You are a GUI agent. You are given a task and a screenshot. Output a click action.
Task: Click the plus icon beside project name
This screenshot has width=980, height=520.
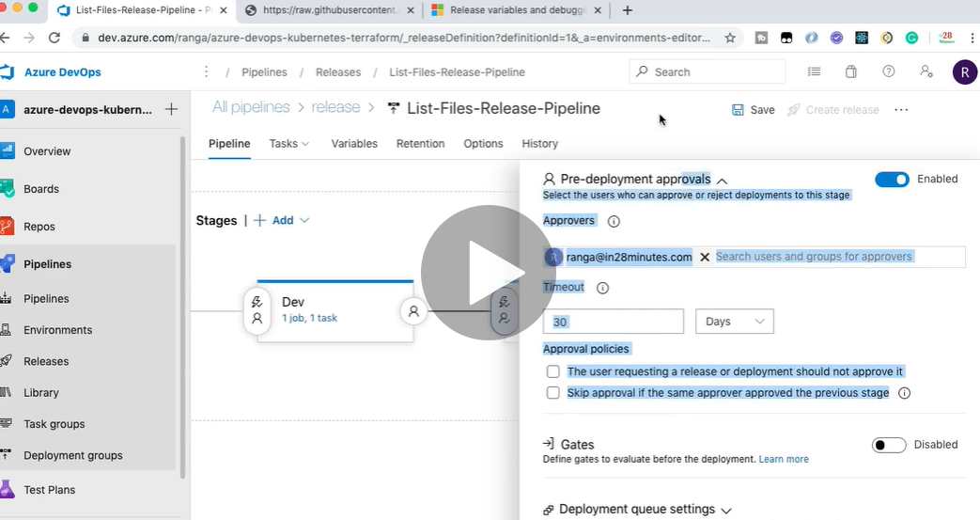(x=171, y=109)
